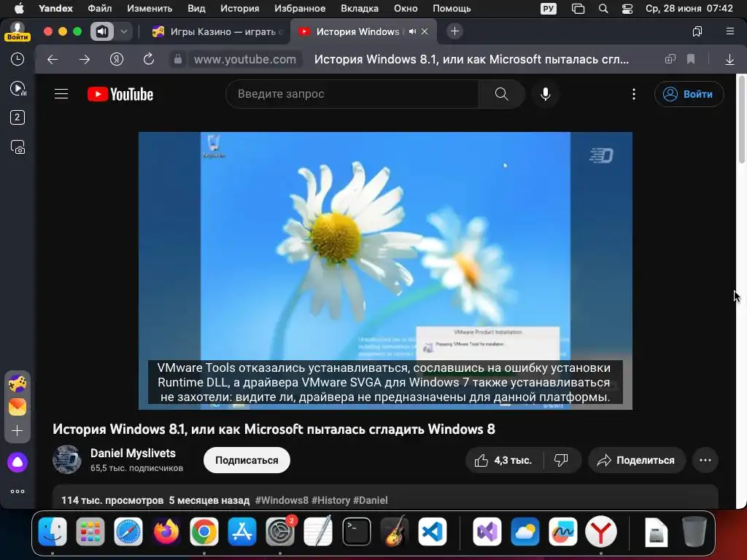This screenshot has width=747, height=560.
Task: Search YouTube with magnifier button
Action: tap(502, 94)
